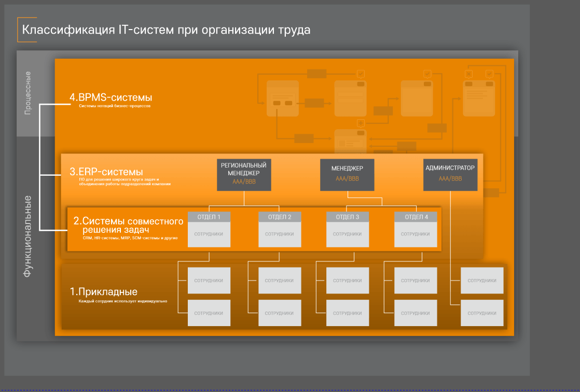Click the 'РЕГИОНАЛЬНЫЙ МЕНЕДЖЕР' role box
Image resolution: width=580 pixels, height=392 pixels.
244,175
